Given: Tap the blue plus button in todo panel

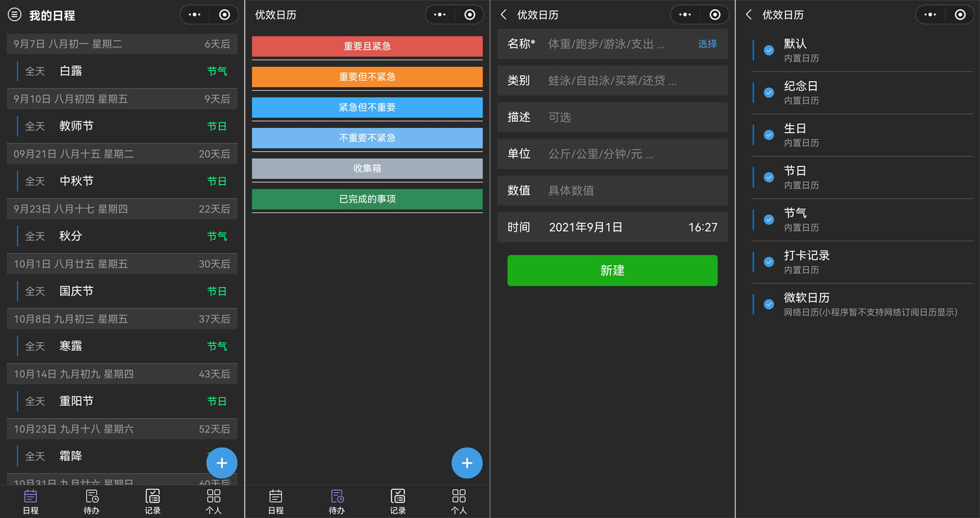Looking at the screenshot, I should tap(467, 463).
